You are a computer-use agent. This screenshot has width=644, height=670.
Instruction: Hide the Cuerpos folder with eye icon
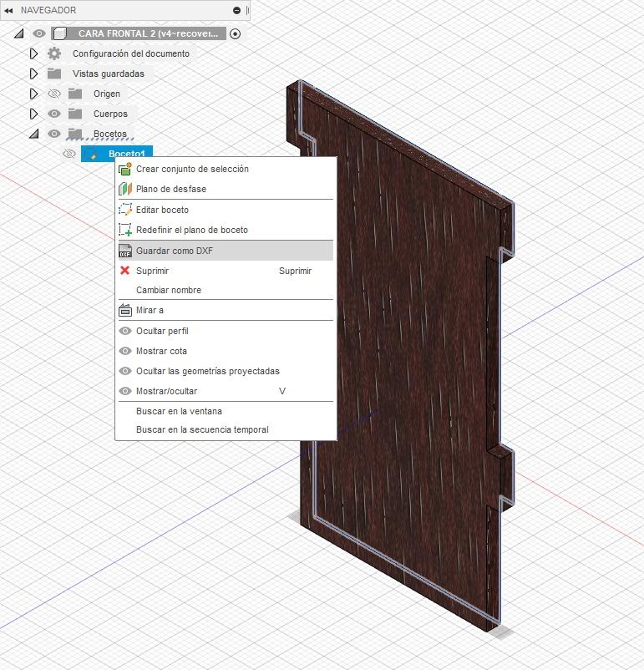[54, 114]
